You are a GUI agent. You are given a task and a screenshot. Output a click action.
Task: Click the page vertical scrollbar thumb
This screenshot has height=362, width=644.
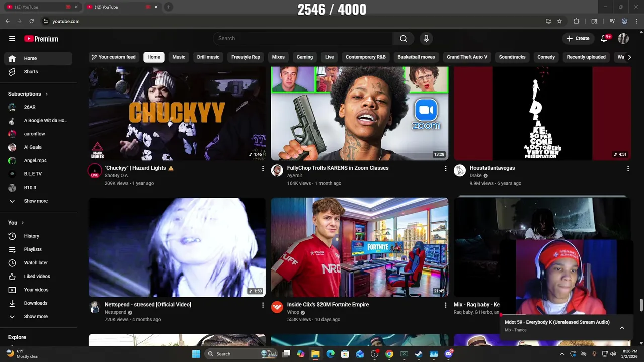[x=641, y=305]
